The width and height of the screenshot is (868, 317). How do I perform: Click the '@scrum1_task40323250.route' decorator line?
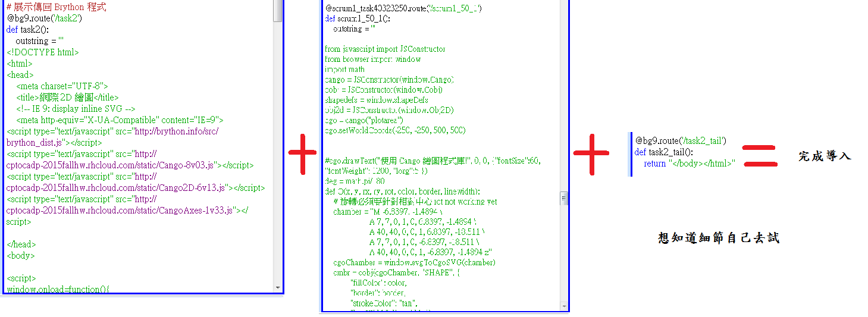(x=403, y=9)
